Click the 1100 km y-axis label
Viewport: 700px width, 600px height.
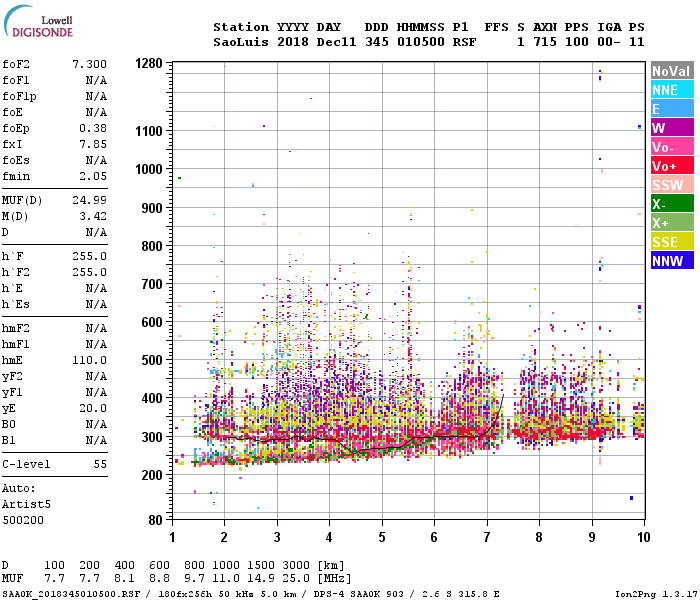[x=149, y=131]
